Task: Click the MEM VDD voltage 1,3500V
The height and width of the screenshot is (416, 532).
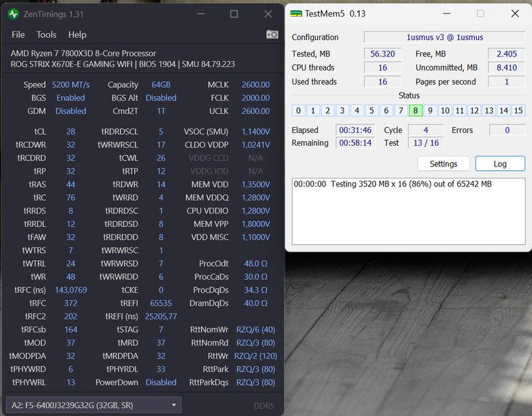Action: point(255,184)
